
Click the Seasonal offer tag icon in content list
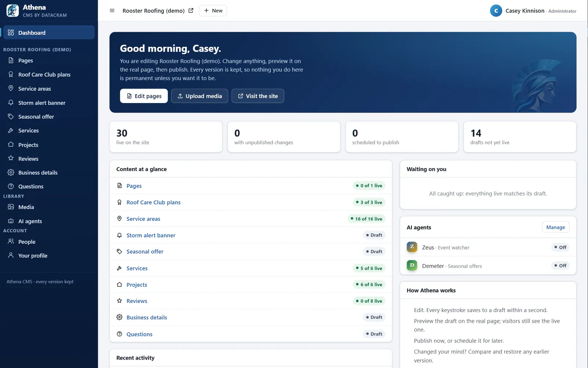[x=119, y=251]
